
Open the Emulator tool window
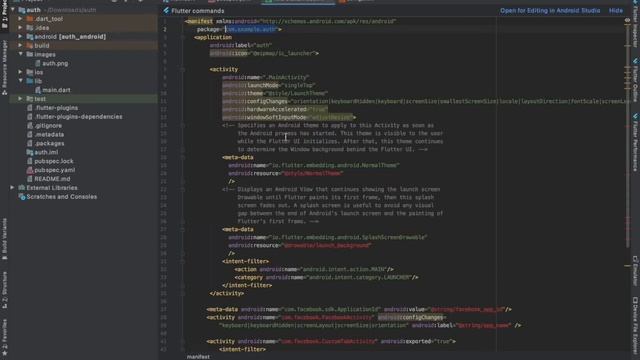635,271
